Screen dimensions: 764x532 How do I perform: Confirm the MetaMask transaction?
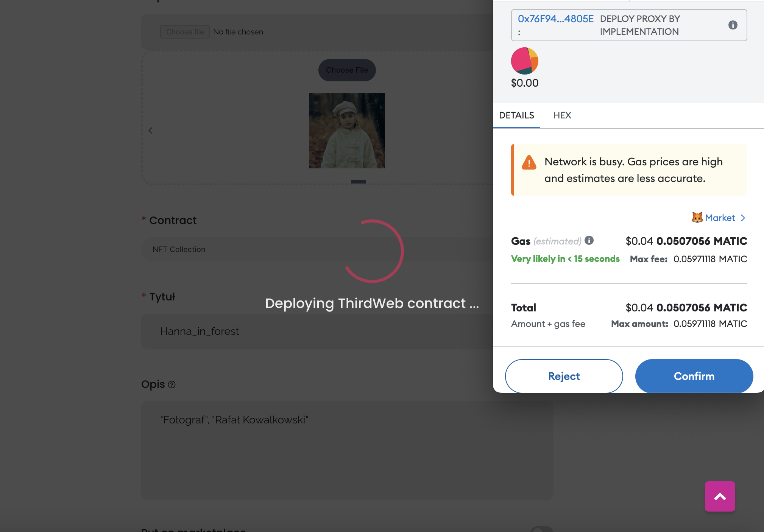[x=694, y=376]
